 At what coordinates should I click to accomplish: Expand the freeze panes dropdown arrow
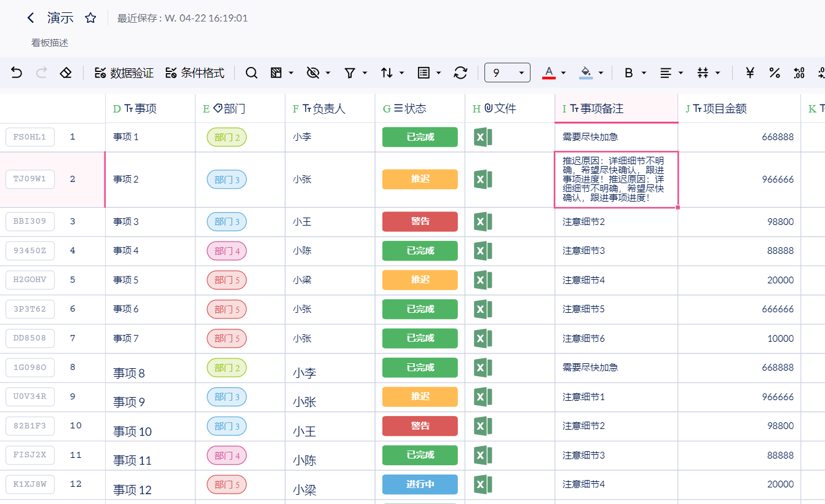(x=291, y=73)
